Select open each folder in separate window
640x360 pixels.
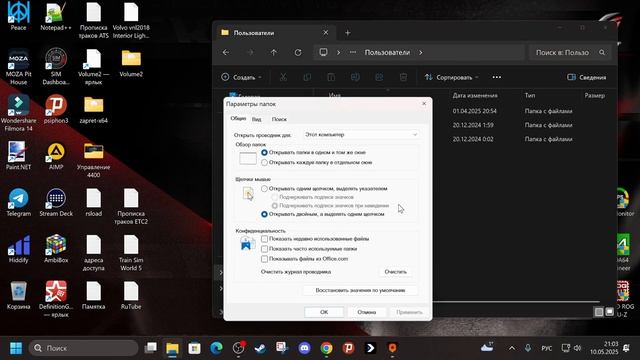pyautogui.click(x=264, y=162)
